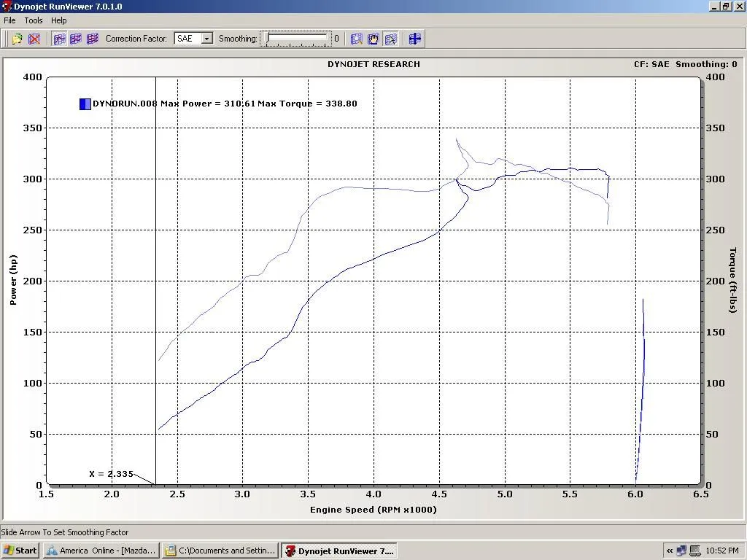
Task: Open the Help menu
Action: pyautogui.click(x=58, y=20)
